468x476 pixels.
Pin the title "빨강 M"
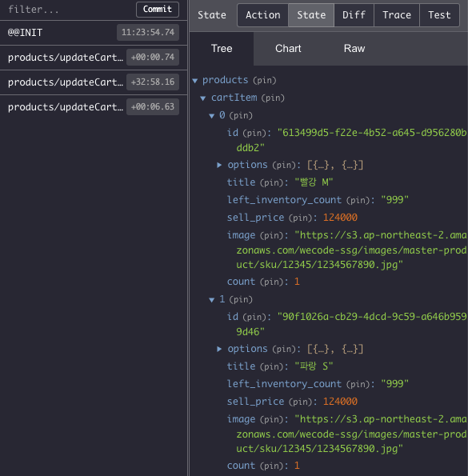(x=272, y=182)
